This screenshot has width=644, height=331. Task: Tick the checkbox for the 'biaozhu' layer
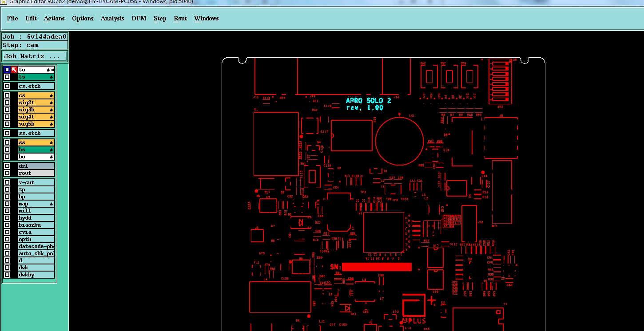(7, 225)
